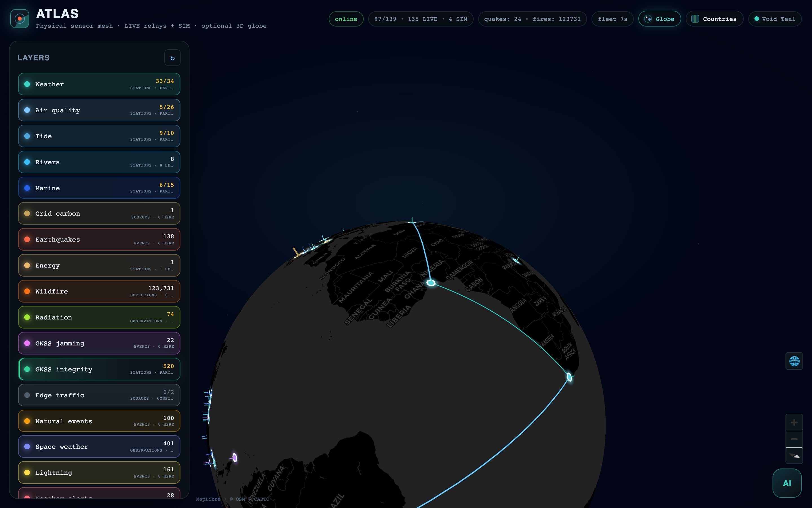The height and width of the screenshot is (508, 812).
Task: Toggle the Weather layer
Action: coord(99,84)
